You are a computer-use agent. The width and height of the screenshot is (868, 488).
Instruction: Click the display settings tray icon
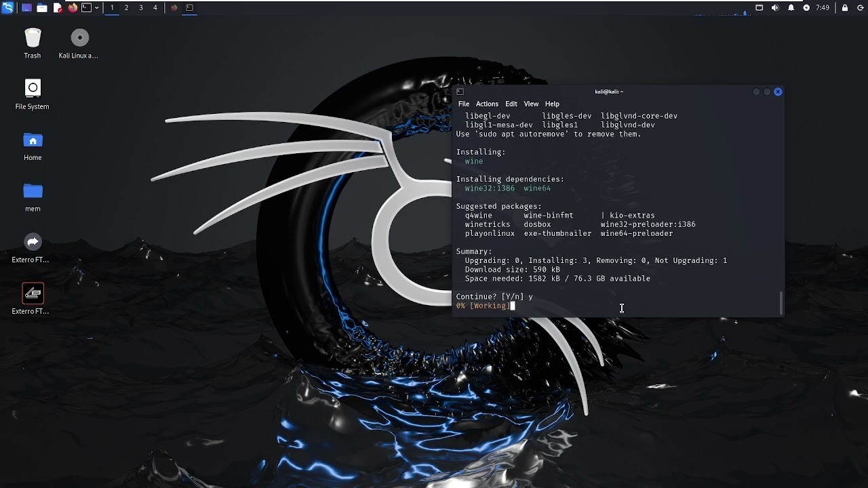point(759,7)
